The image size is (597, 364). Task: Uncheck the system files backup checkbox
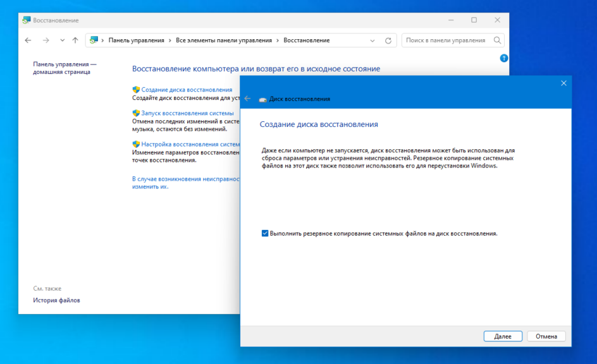click(x=265, y=233)
